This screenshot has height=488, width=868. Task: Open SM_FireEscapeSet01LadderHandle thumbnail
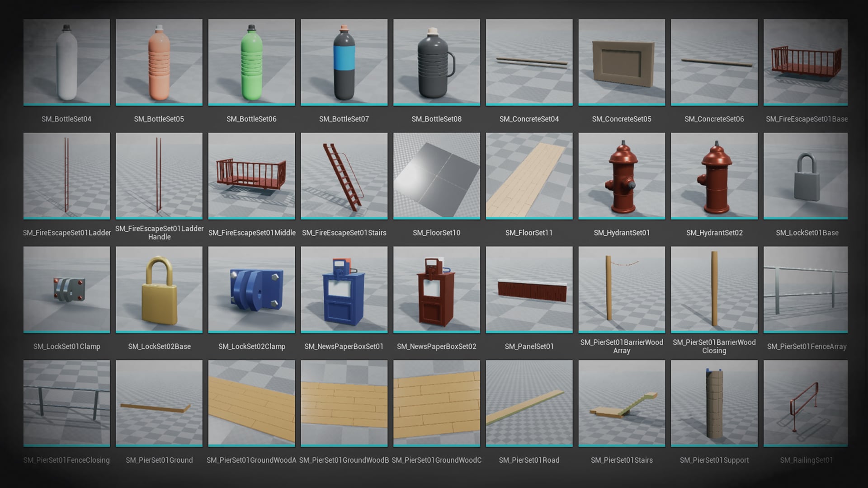tap(159, 176)
